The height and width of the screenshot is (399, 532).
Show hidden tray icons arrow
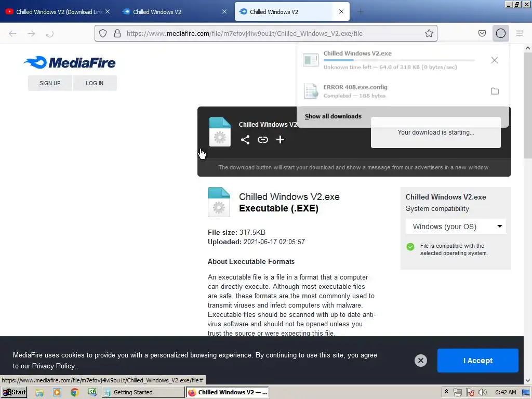pyautogui.click(x=446, y=392)
